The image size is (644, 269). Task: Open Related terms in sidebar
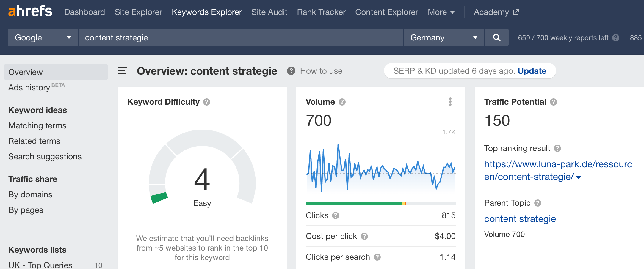(x=34, y=141)
